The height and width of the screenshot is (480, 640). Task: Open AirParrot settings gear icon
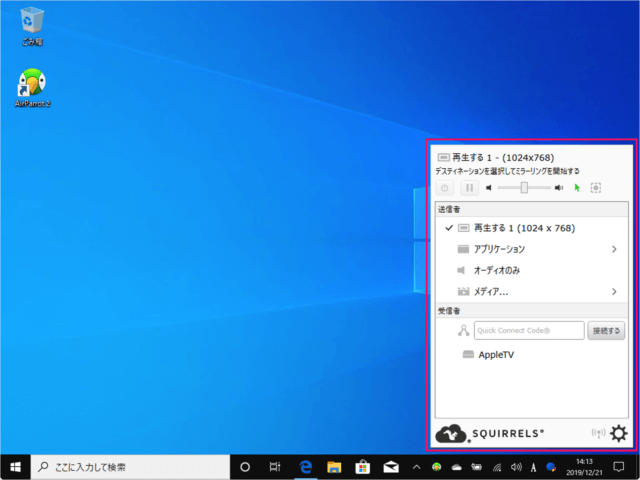(619, 433)
